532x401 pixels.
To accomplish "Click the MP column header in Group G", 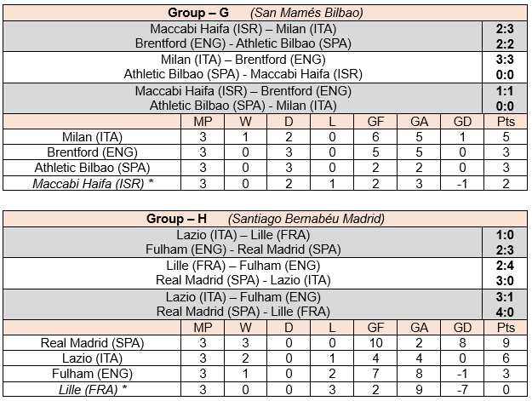I will [x=203, y=122].
